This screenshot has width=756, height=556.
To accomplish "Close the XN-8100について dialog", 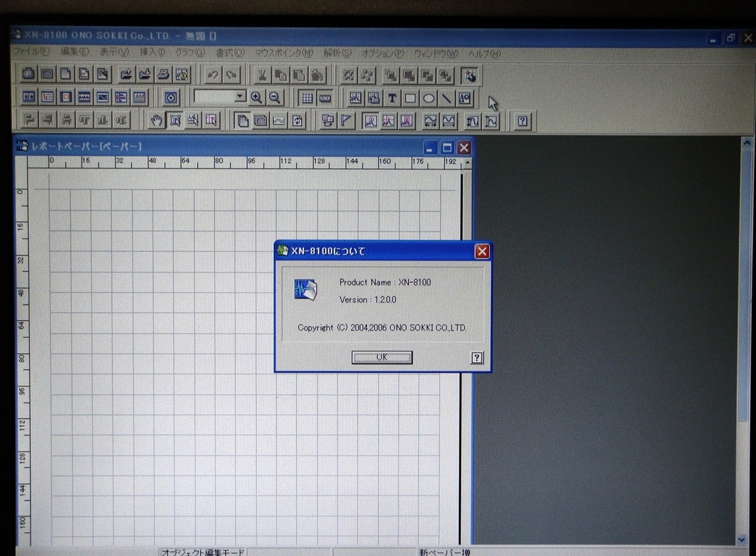I will point(481,251).
